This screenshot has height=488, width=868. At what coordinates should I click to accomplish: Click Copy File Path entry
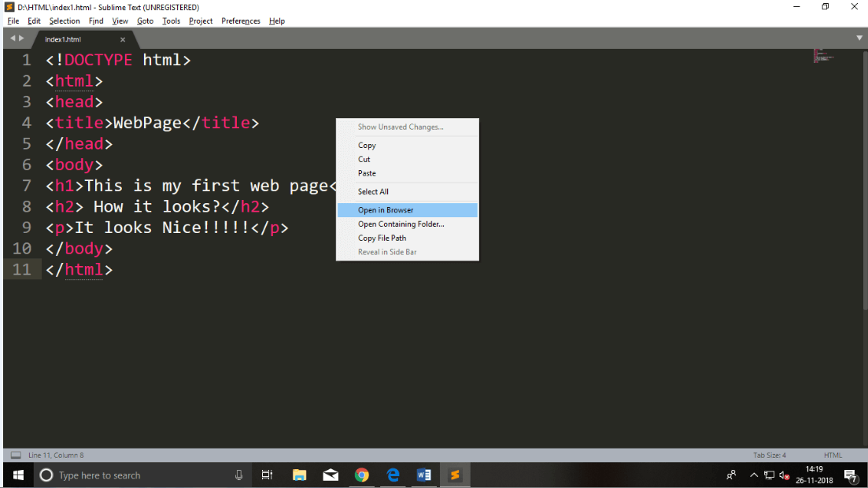pyautogui.click(x=407, y=238)
